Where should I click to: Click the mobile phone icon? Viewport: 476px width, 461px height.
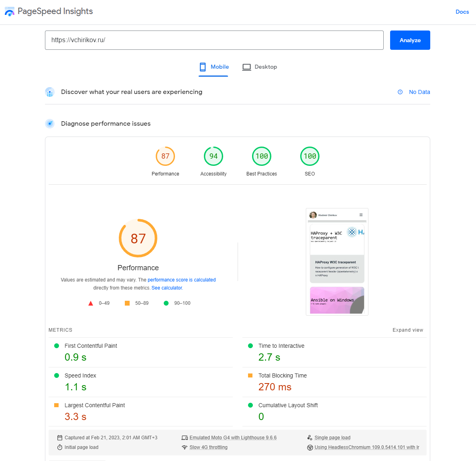[x=203, y=67]
